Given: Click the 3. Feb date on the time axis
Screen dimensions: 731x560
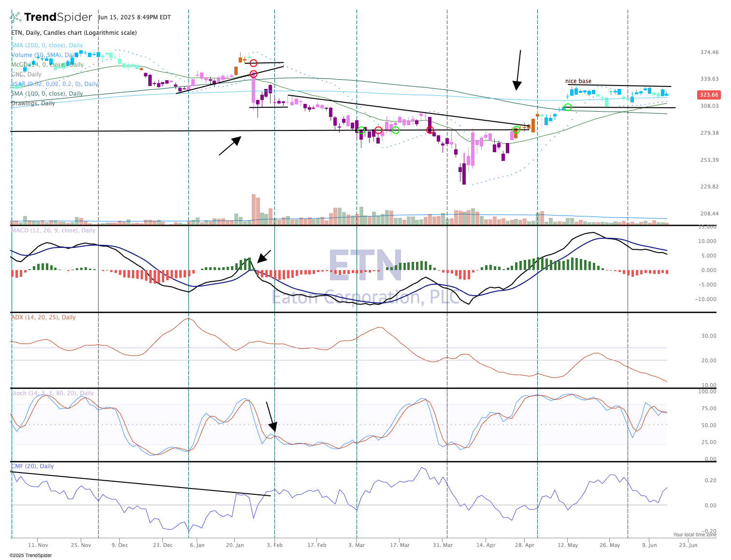Looking at the screenshot, I should click(x=274, y=545).
